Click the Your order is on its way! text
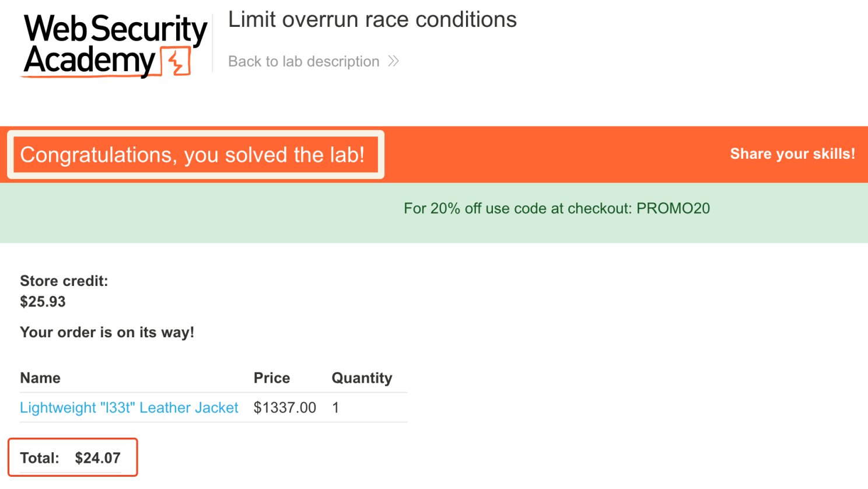The height and width of the screenshot is (489, 868). click(107, 332)
